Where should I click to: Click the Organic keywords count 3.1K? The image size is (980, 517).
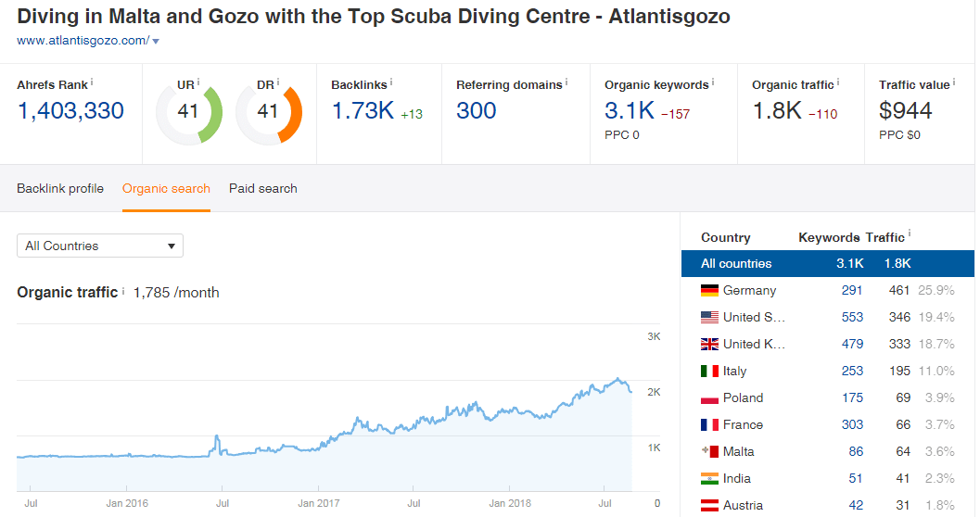(x=630, y=110)
